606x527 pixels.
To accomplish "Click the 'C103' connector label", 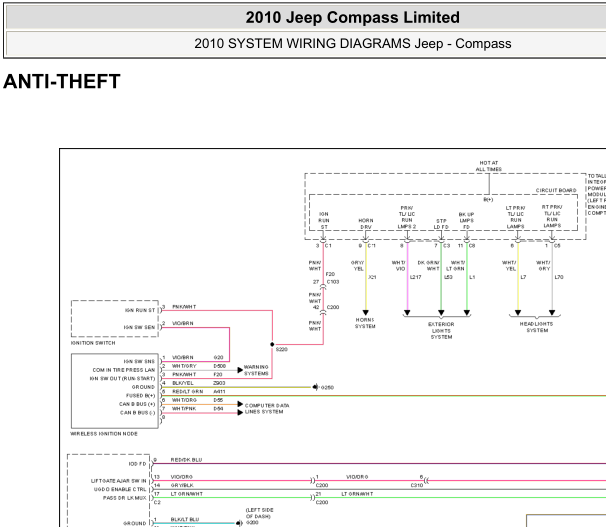I will [x=333, y=282].
